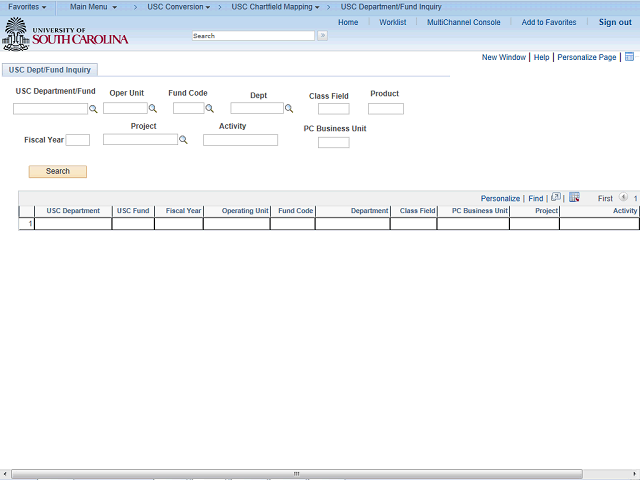The image size is (640, 480).
Task: Click the global search go arrow button
Action: click(x=322, y=36)
